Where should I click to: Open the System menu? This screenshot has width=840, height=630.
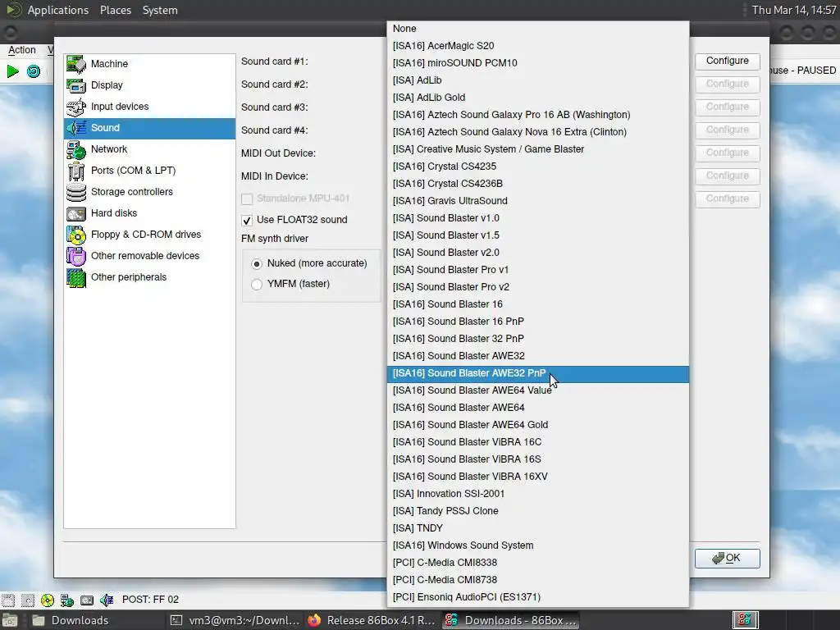coord(160,10)
